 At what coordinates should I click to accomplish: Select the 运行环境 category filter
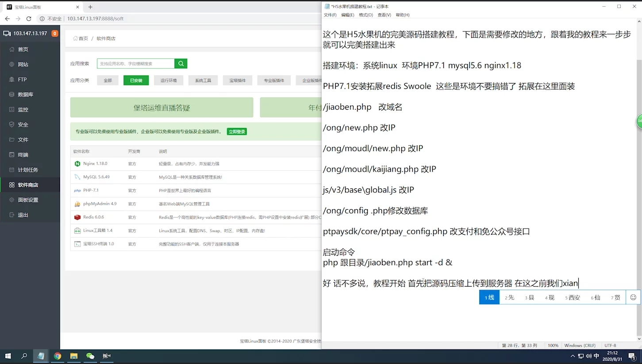click(x=169, y=80)
